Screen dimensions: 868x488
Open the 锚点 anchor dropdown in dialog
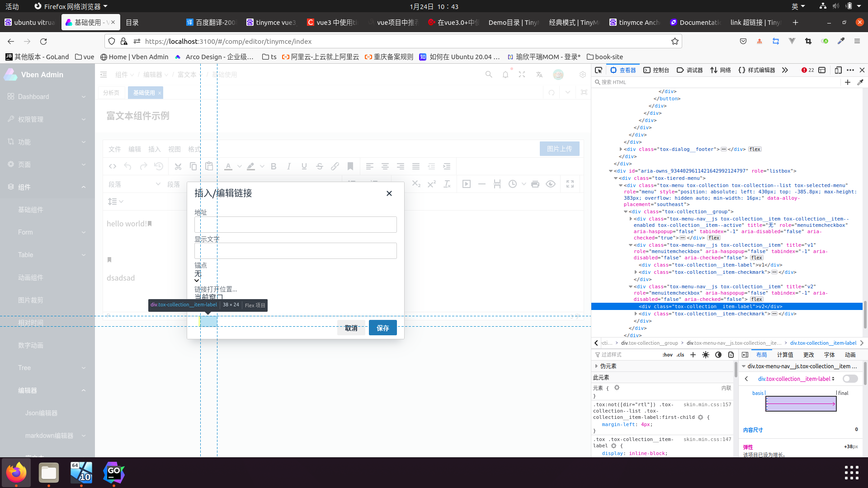197,277
